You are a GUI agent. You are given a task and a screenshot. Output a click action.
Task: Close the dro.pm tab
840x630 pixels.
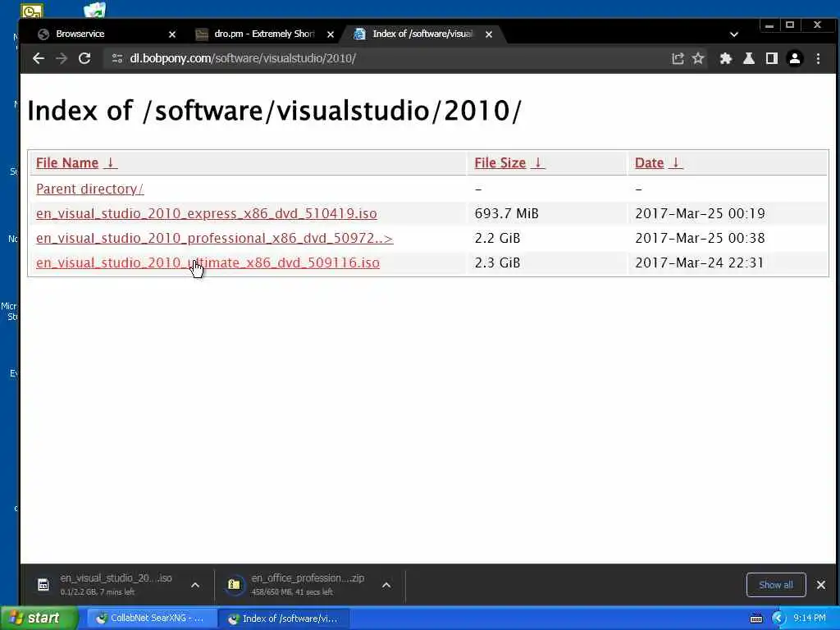point(331,34)
